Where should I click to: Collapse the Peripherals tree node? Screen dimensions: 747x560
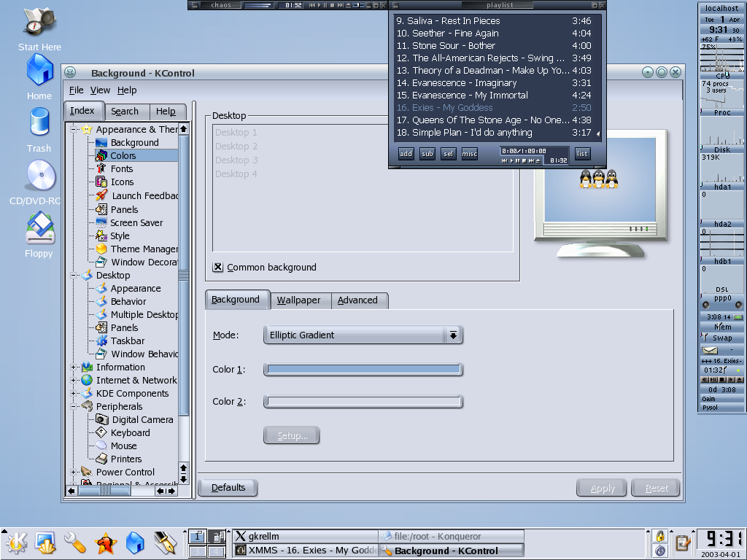click(x=74, y=407)
